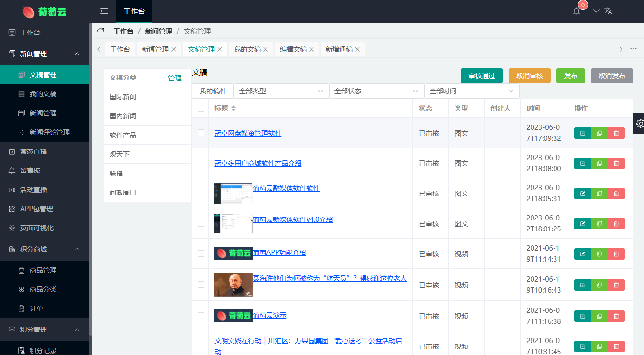Copy the 葡萄云融媒体软件软件 article

click(x=599, y=194)
